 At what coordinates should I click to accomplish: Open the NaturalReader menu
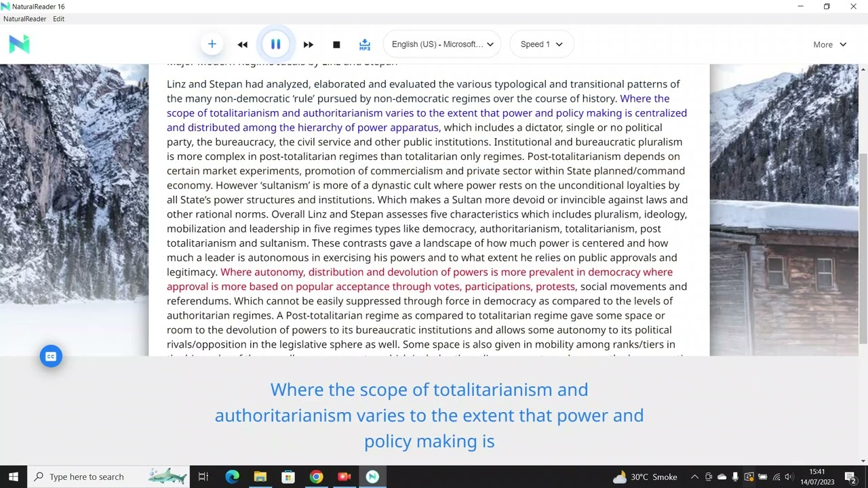pyautogui.click(x=24, y=19)
